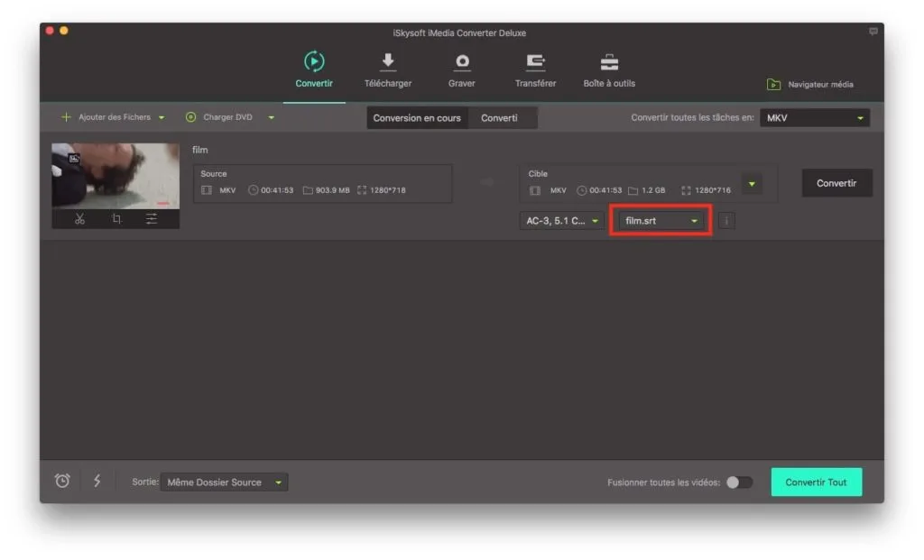This screenshot has height=560, width=924.
Task: Click the target resolution 1280*716
Action: click(x=713, y=190)
